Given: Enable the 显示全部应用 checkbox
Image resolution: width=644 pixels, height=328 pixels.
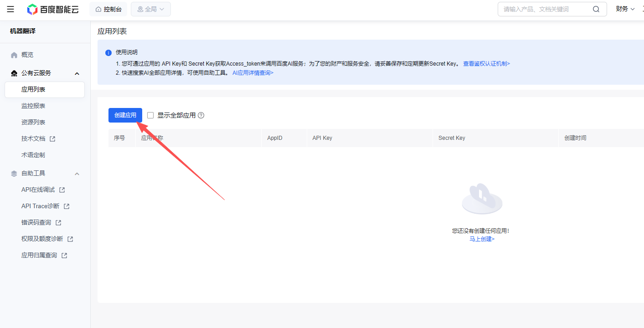Looking at the screenshot, I should click(x=150, y=115).
